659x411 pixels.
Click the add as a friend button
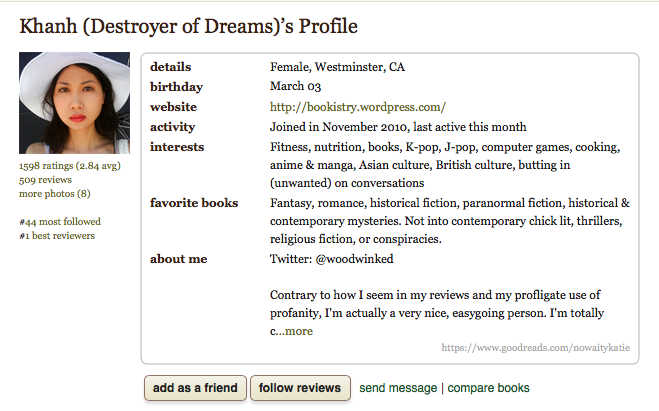pos(195,388)
